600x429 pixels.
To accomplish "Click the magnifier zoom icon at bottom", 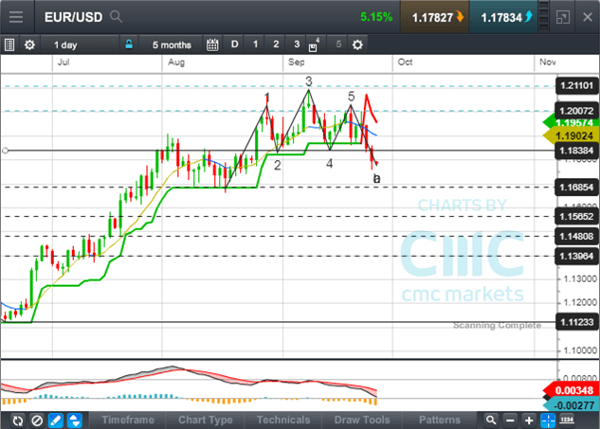I will (x=492, y=420).
